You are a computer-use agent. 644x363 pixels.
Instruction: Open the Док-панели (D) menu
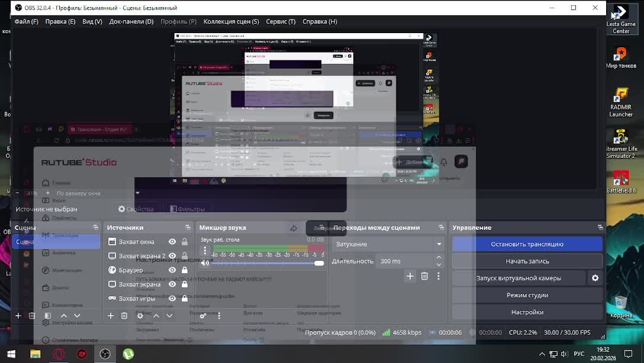point(131,21)
